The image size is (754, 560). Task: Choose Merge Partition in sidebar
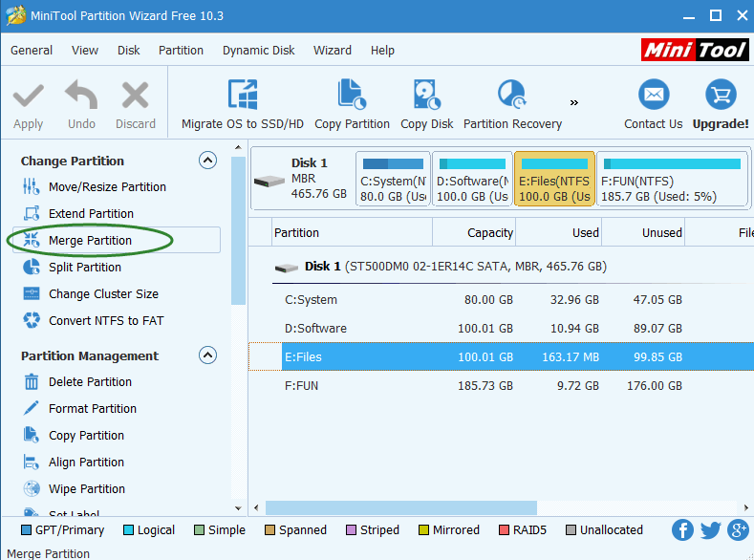(90, 241)
